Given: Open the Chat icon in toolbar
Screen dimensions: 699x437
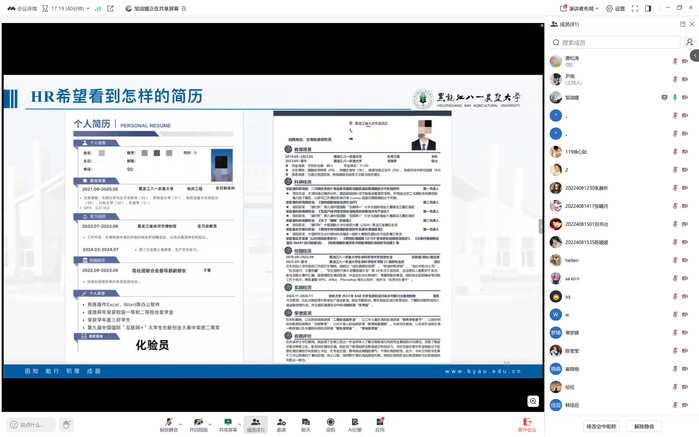Looking at the screenshot, I should click(x=306, y=422).
